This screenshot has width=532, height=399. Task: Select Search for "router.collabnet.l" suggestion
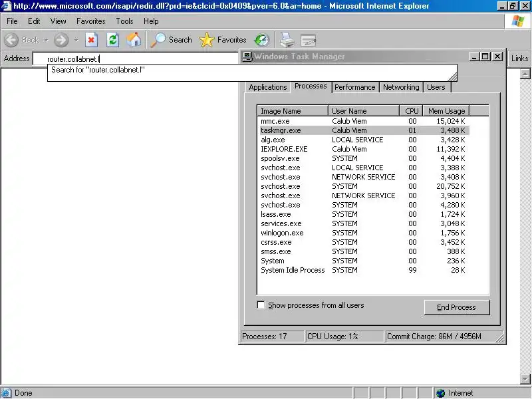[252, 70]
